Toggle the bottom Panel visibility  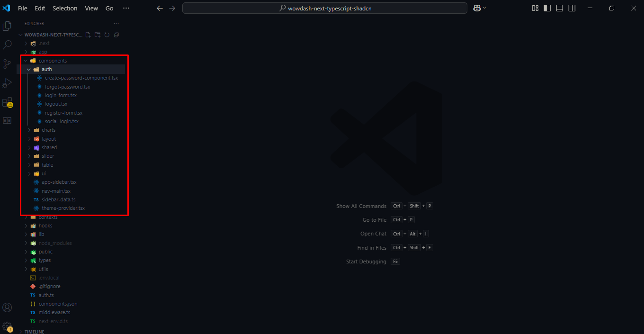pos(559,8)
